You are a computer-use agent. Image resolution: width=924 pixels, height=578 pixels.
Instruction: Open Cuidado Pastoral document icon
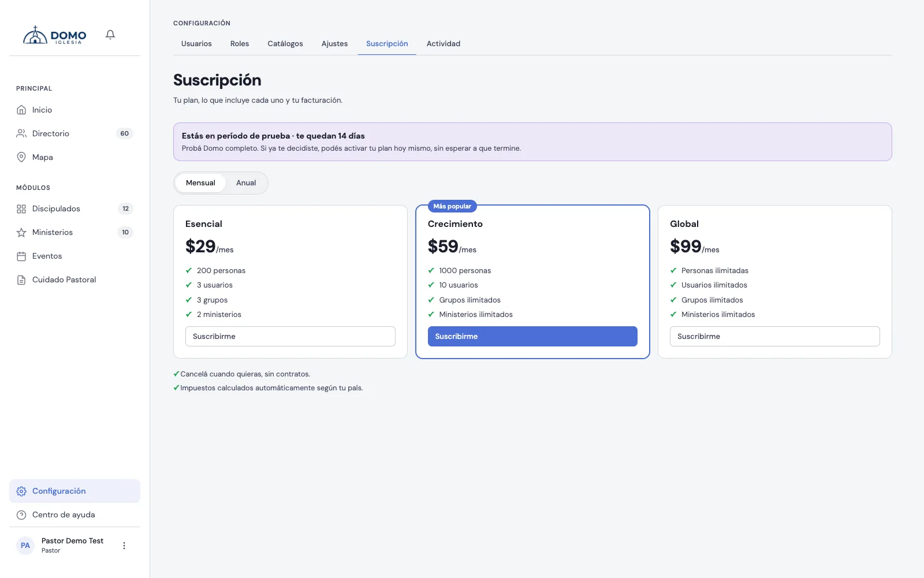pyautogui.click(x=21, y=280)
